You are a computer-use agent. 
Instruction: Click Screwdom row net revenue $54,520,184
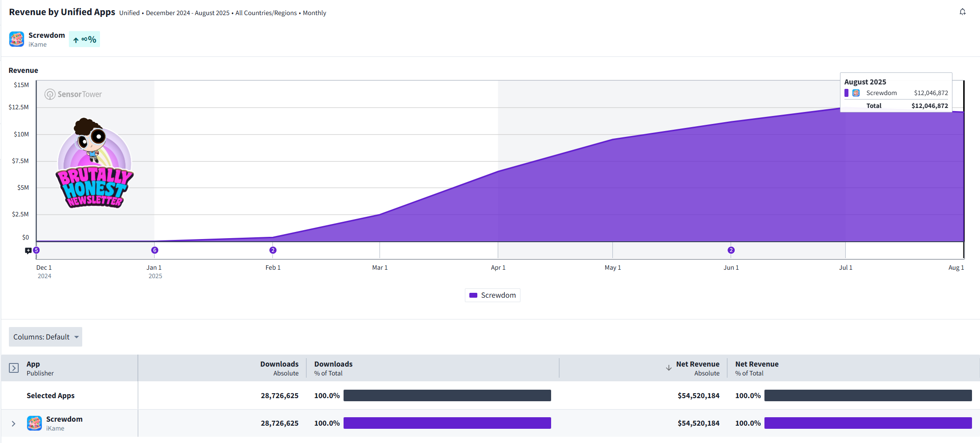tap(698, 423)
